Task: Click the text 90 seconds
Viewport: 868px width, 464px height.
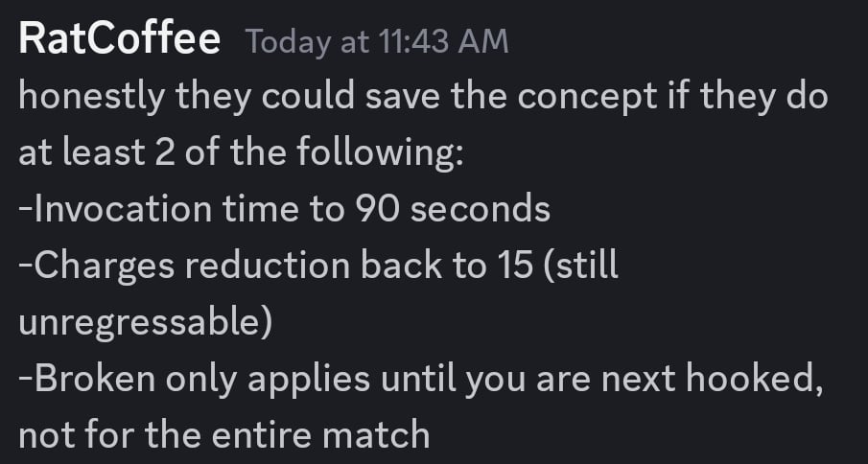Action: click(x=453, y=210)
